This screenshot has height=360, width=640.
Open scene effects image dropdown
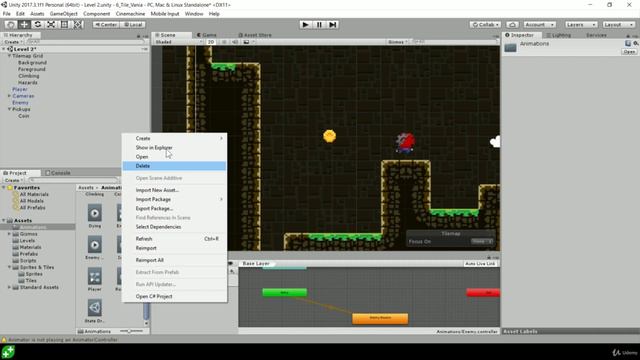click(x=249, y=42)
